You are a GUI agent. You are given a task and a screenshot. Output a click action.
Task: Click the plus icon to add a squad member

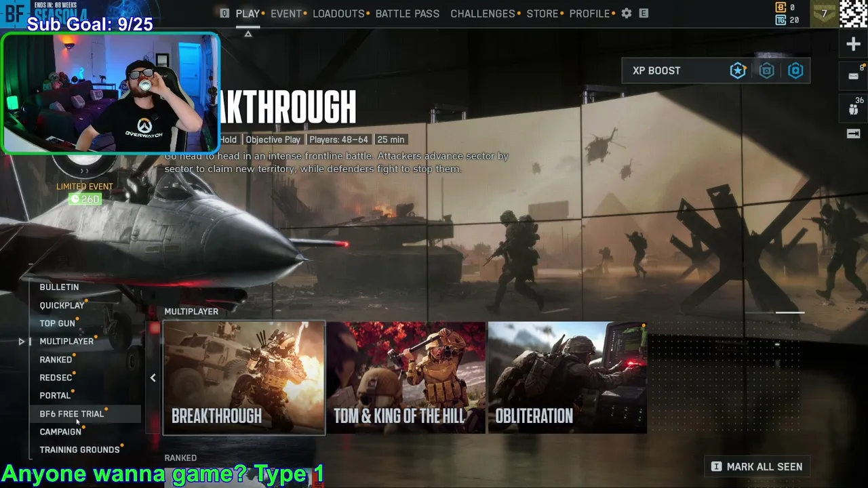pyautogui.click(x=853, y=45)
